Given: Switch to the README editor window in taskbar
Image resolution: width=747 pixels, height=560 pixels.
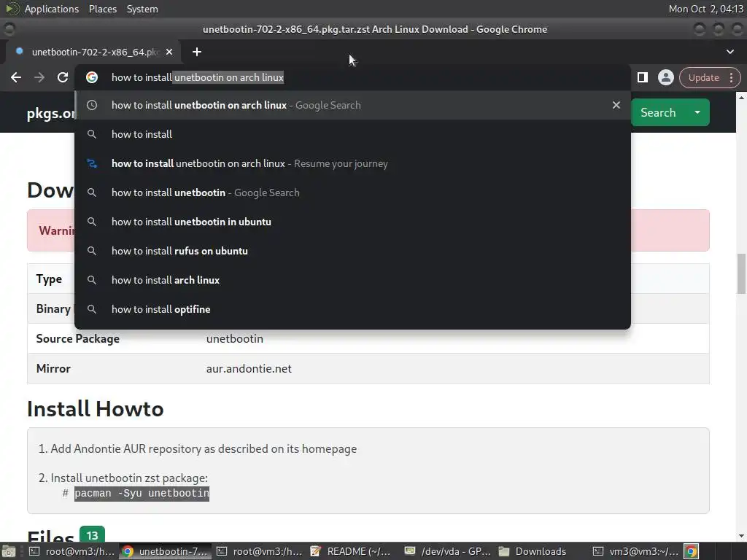Looking at the screenshot, I should click(x=351, y=551).
